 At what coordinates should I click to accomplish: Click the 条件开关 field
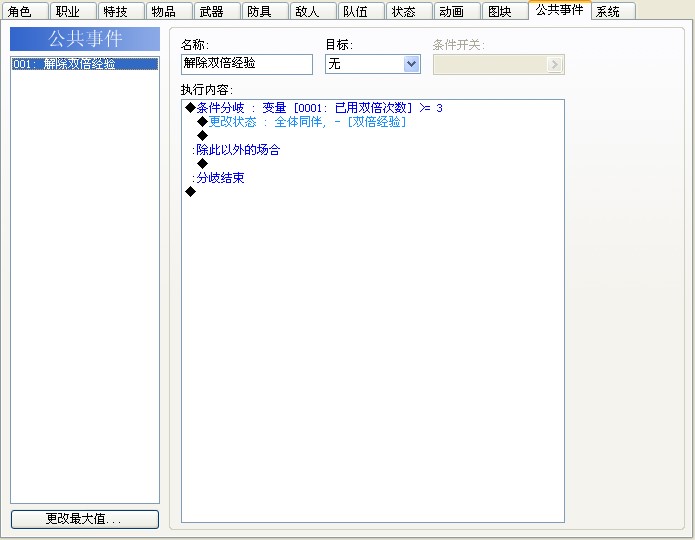coord(499,65)
